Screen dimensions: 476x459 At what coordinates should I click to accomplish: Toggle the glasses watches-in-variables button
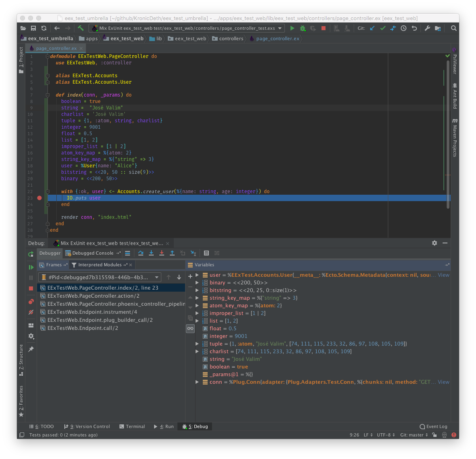pos(190,328)
